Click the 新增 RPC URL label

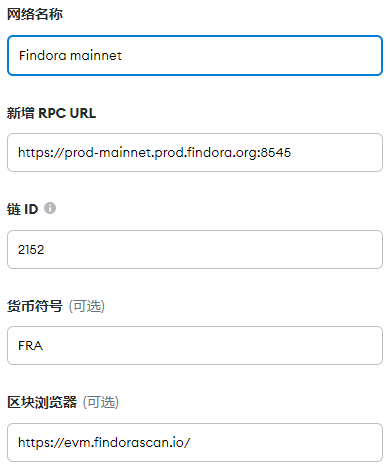pyautogui.click(x=51, y=113)
